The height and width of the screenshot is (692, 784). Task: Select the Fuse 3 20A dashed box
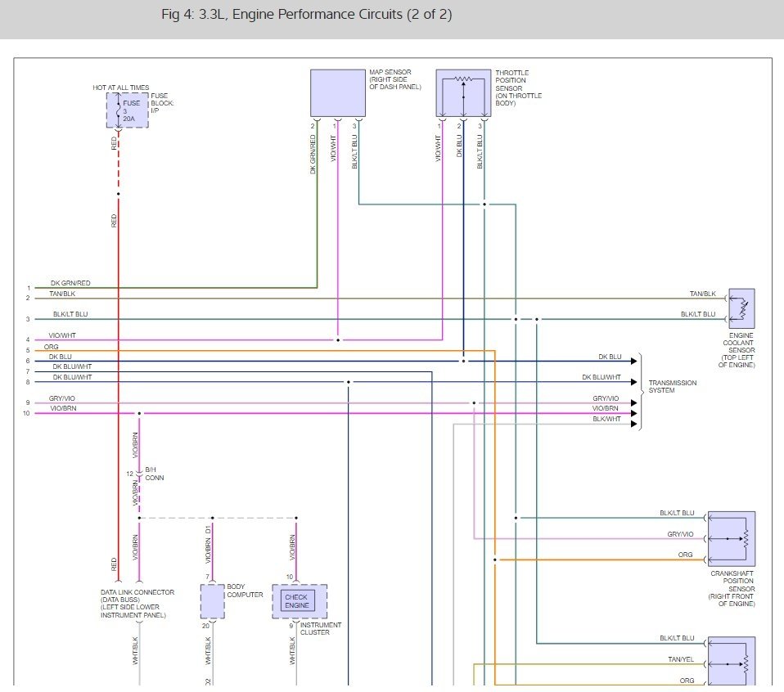(x=127, y=110)
